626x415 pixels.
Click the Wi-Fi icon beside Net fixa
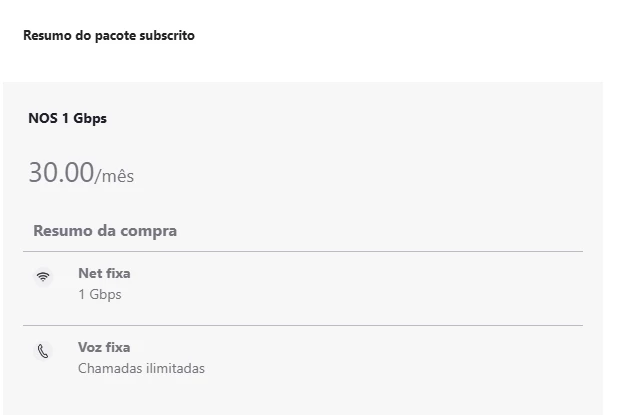[43, 277]
